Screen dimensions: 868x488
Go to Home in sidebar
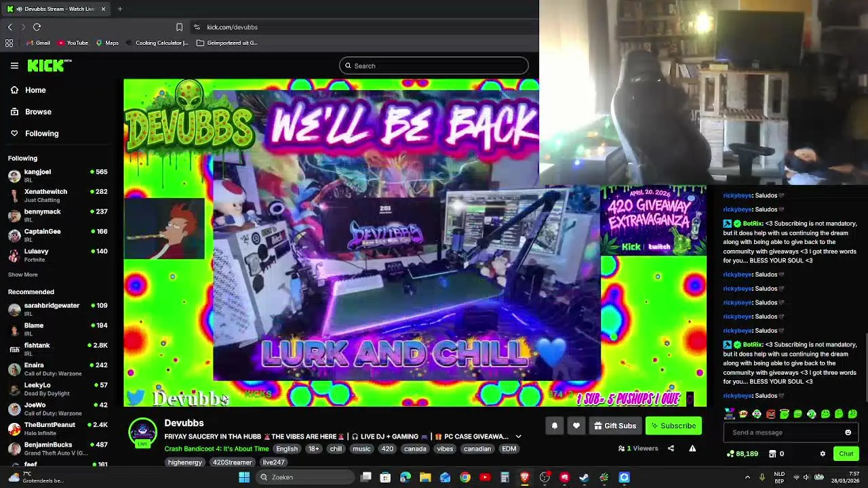point(35,90)
